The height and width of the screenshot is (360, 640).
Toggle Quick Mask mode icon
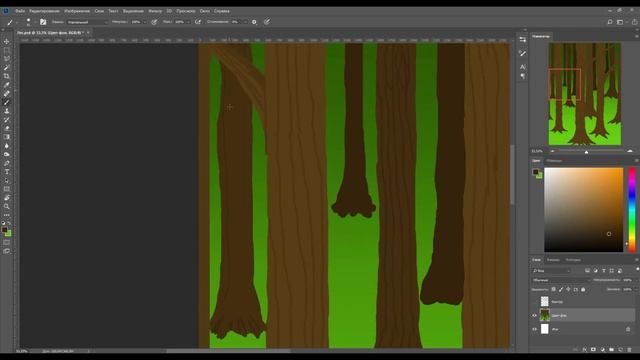click(7, 242)
